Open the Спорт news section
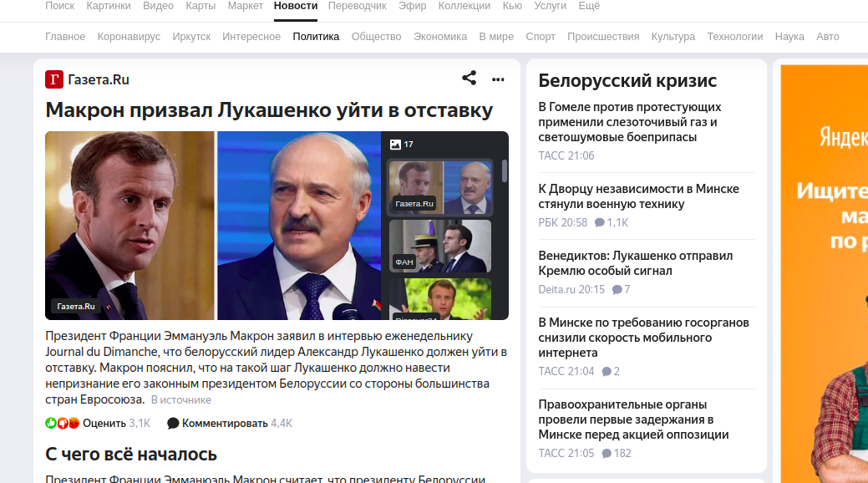 coord(541,37)
